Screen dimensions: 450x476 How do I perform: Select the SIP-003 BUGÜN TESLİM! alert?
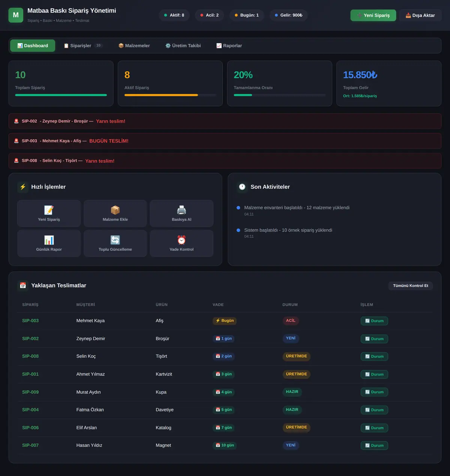pyautogui.click(x=225, y=141)
